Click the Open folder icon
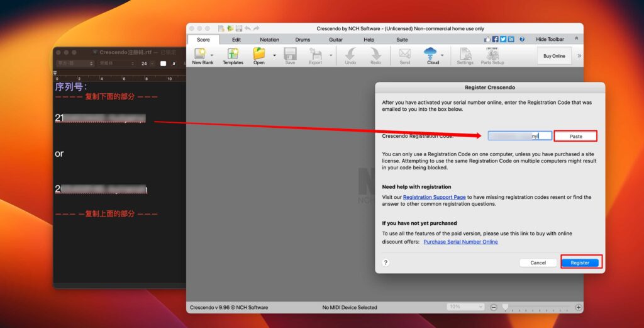Viewport: 644px width, 328px height. (x=258, y=54)
